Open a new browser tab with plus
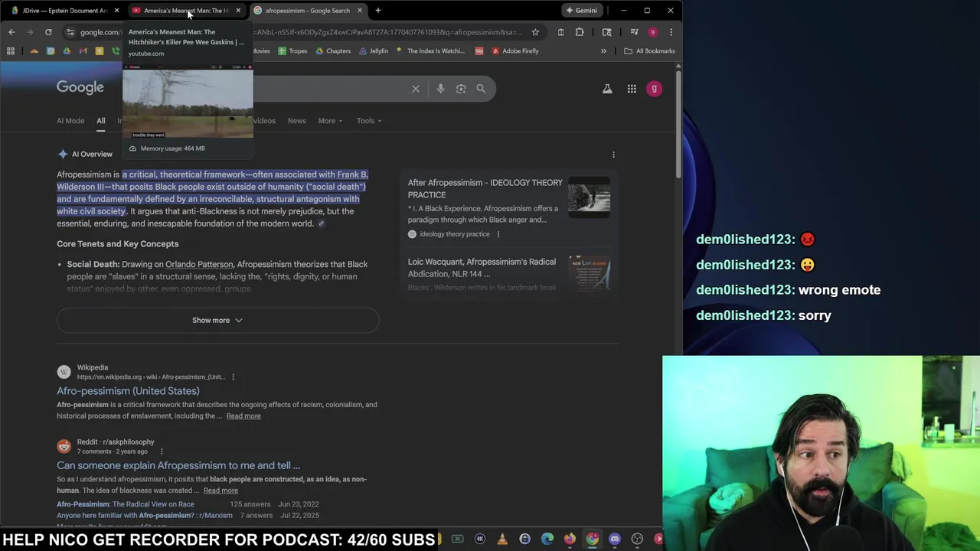The width and height of the screenshot is (980, 551). click(x=377, y=11)
